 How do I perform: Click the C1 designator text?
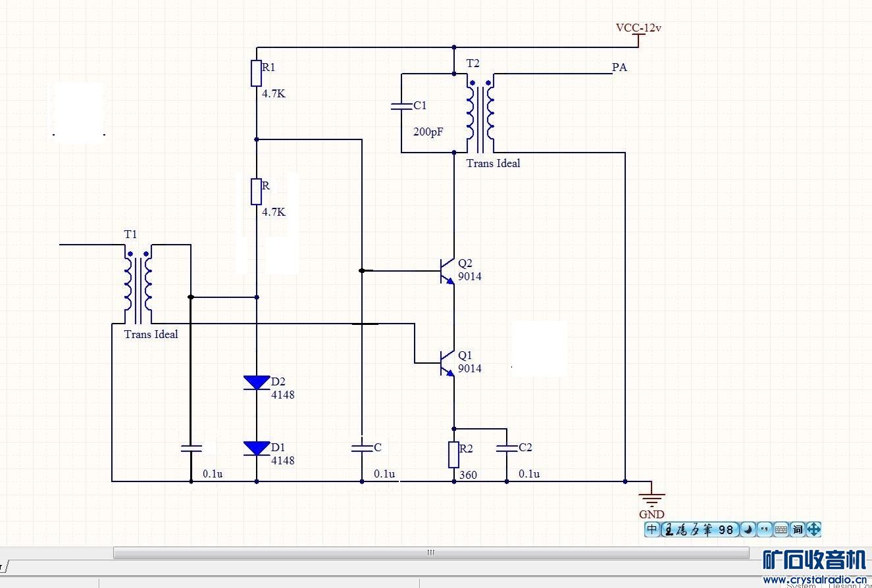(x=420, y=105)
